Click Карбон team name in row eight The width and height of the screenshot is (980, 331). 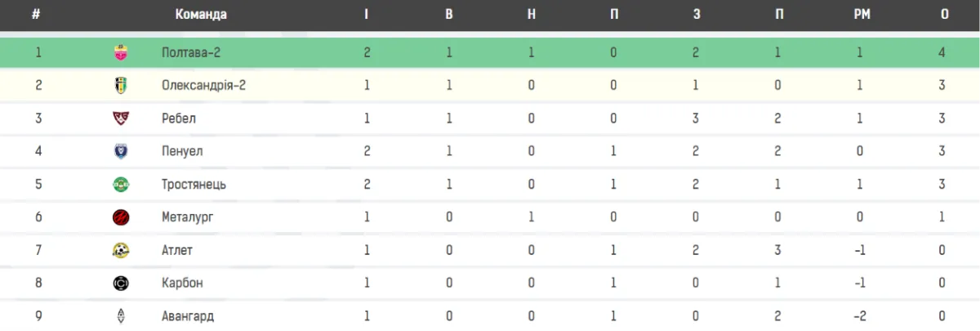182,283
